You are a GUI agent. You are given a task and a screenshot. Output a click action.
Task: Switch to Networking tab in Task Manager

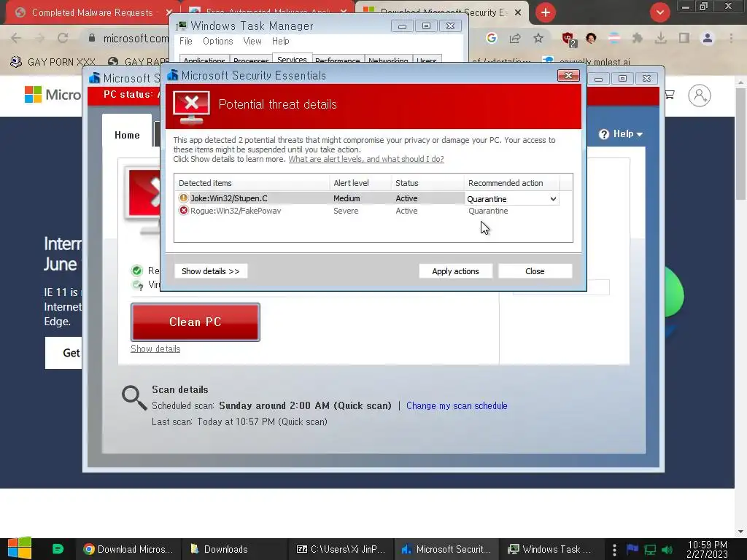pyautogui.click(x=388, y=60)
